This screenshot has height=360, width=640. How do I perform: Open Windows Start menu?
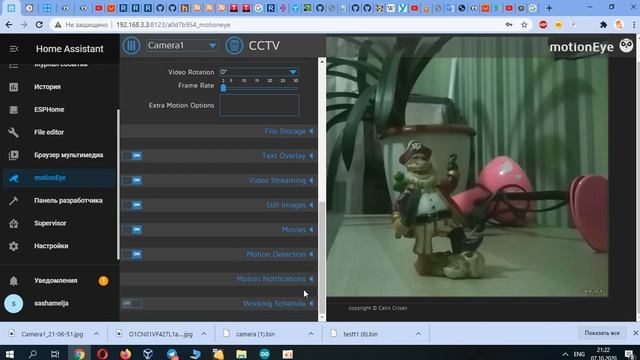coord(10,354)
